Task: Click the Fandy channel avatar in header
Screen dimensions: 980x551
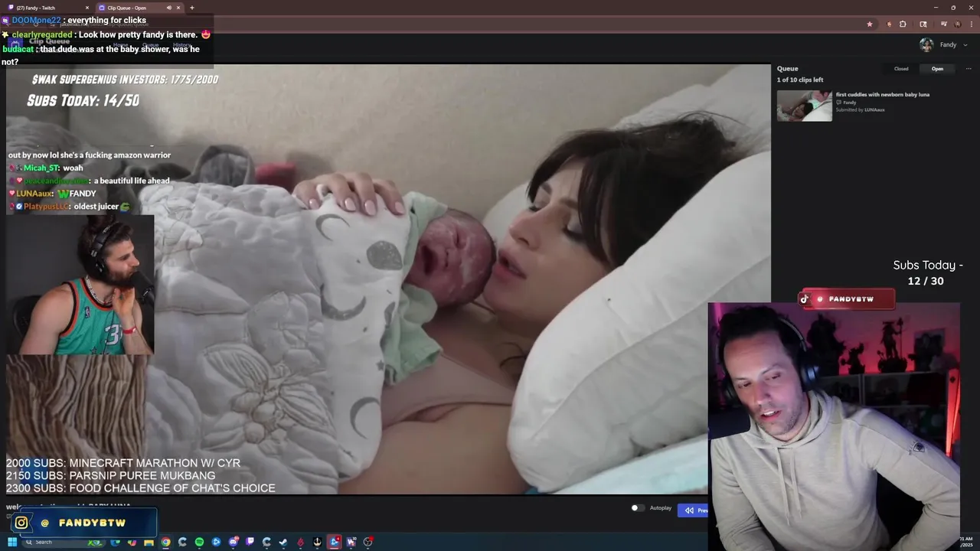Action: (x=926, y=44)
